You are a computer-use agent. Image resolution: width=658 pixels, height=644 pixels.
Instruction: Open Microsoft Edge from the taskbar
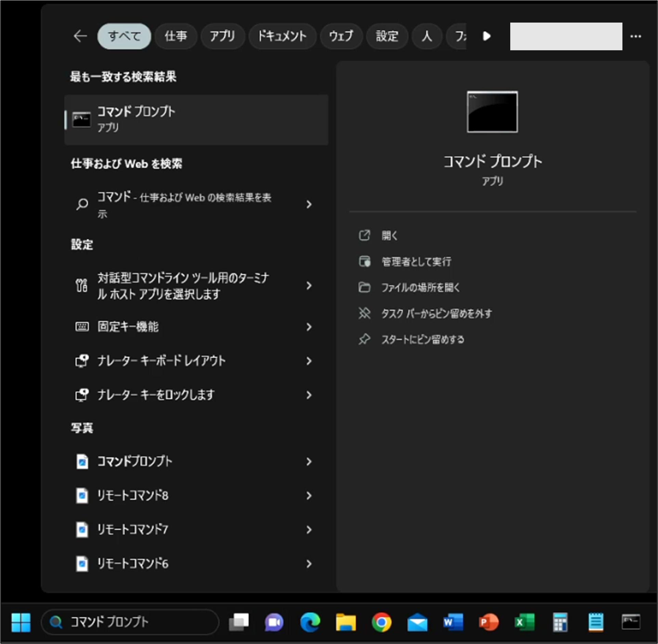click(310, 622)
